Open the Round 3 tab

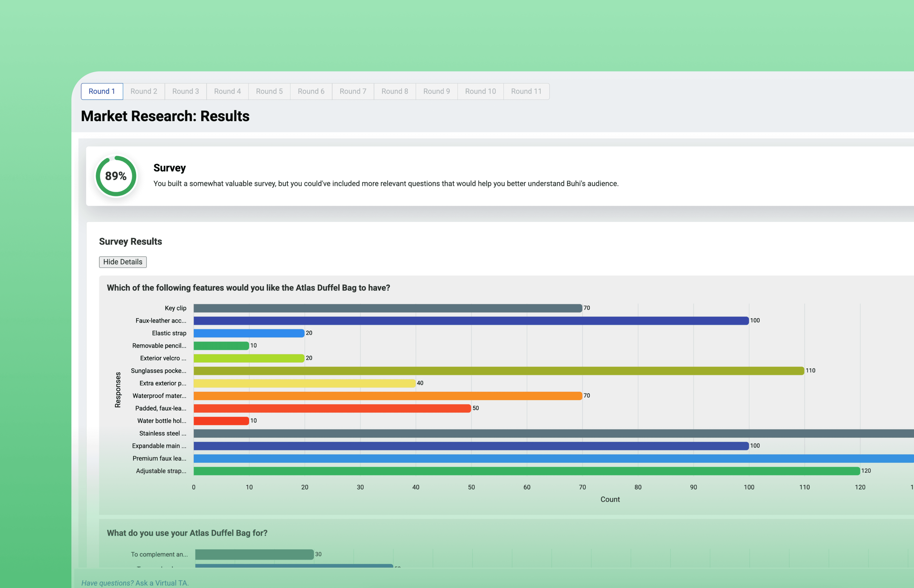click(x=185, y=91)
